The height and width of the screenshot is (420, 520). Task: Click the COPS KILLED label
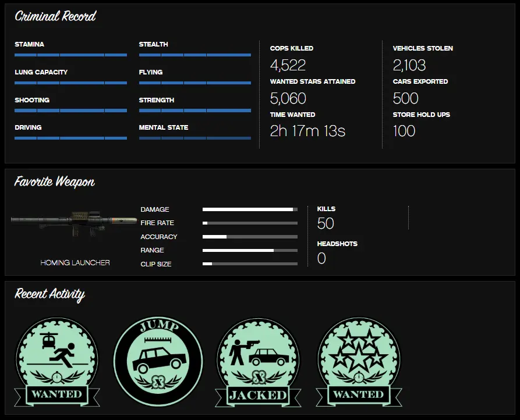tap(292, 48)
